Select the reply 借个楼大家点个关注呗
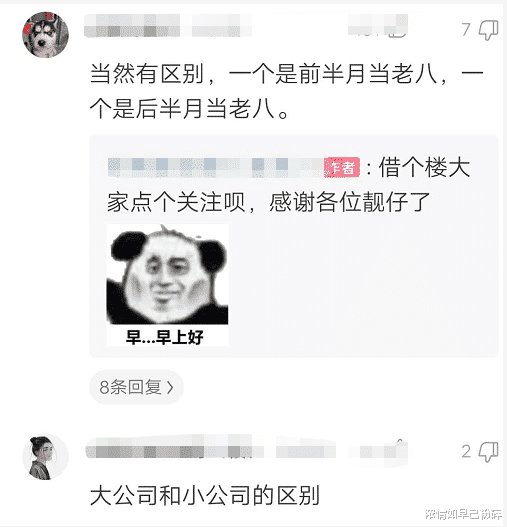This screenshot has width=507, height=527. click(288, 185)
